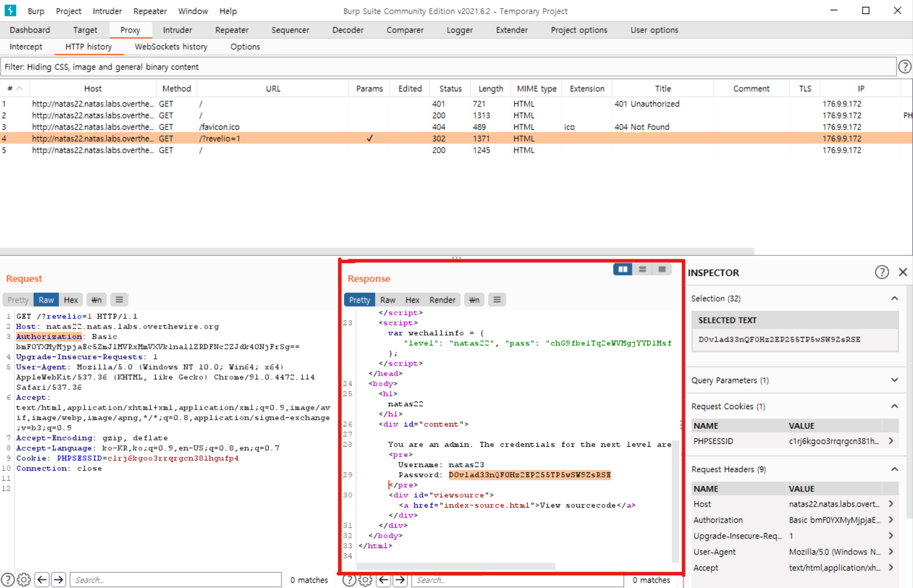Image resolution: width=913 pixels, height=588 pixels.
Task: Select history row with /favicon.ico URL
Action: 456,127
